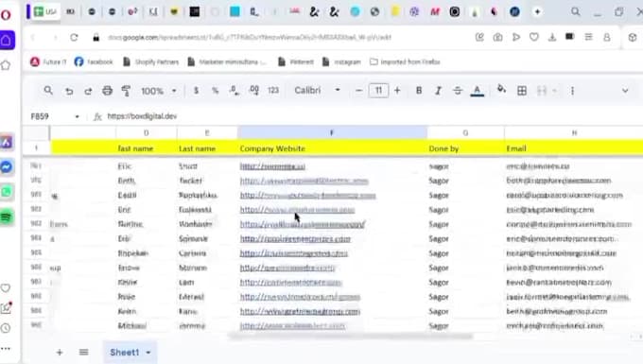Click the formula bar with boxdigital.dev URL
The height and width of the screenshot is (364, 643).
pyautogui.click(x=142, y=116)
